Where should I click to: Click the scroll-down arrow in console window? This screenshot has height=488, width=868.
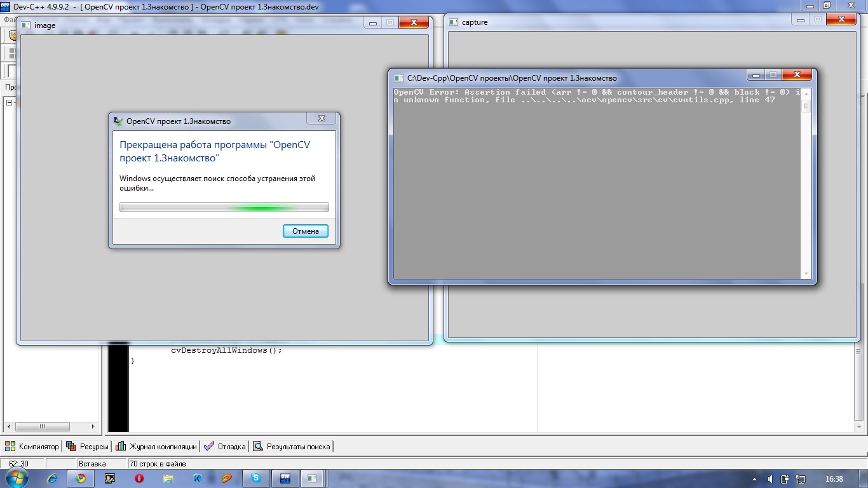[806, 274]
